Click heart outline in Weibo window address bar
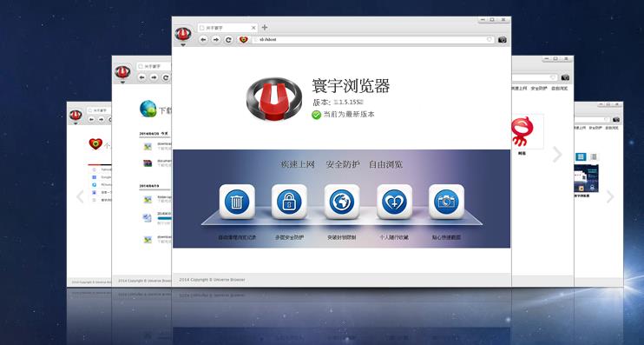 (553, 77)
